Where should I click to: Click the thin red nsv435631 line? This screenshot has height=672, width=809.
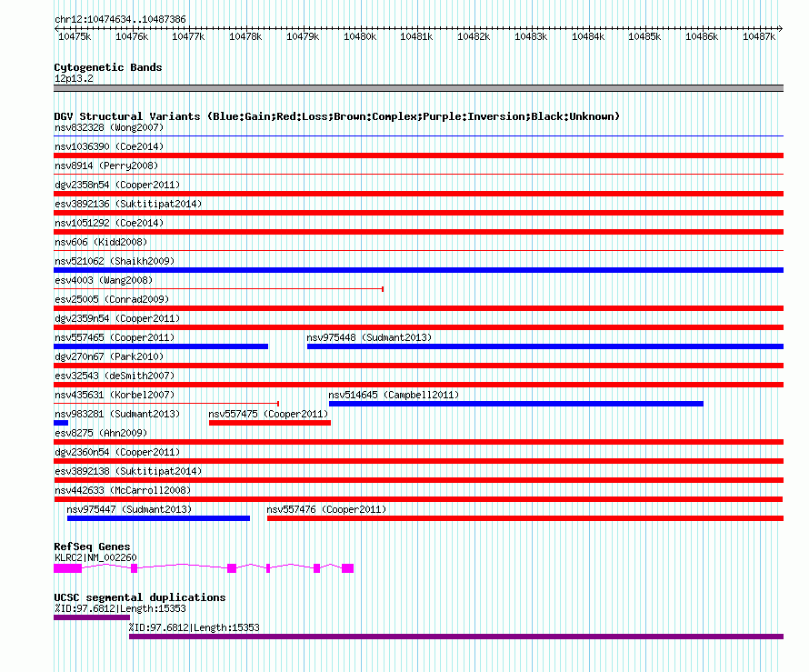[x=166, y=404]
